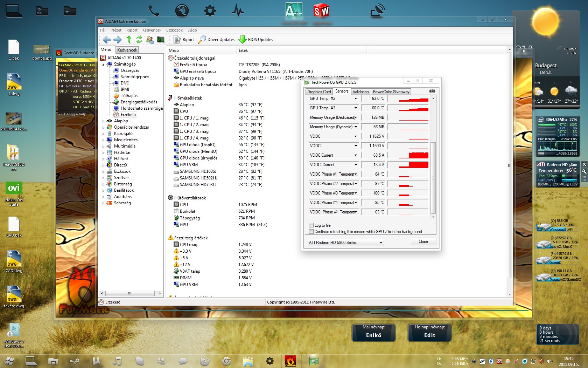Open the ATI Radeon HD 5800 Series dropdown

point(345,242)
